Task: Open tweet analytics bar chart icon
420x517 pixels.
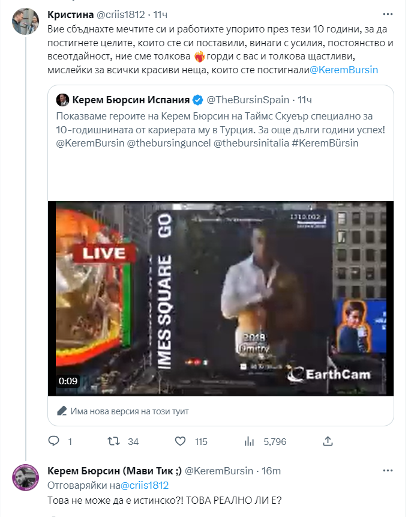Action: [x=250, y=441]
